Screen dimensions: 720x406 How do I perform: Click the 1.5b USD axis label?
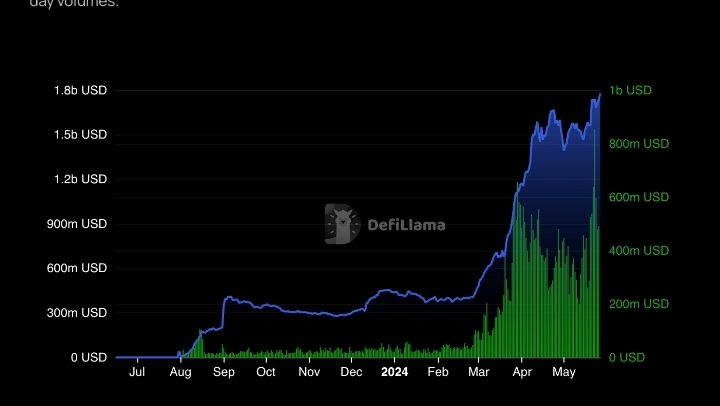pyautogui.click(x=80, y=135)
